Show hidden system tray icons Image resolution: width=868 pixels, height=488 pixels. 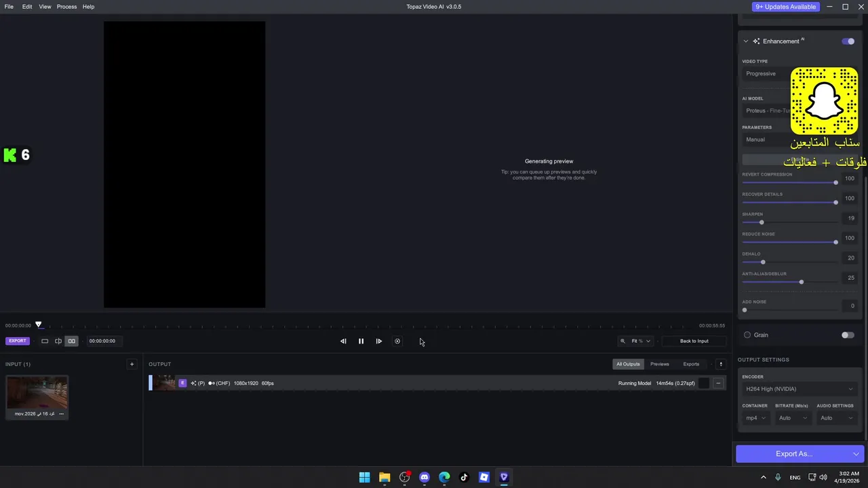tap(763, 477)
